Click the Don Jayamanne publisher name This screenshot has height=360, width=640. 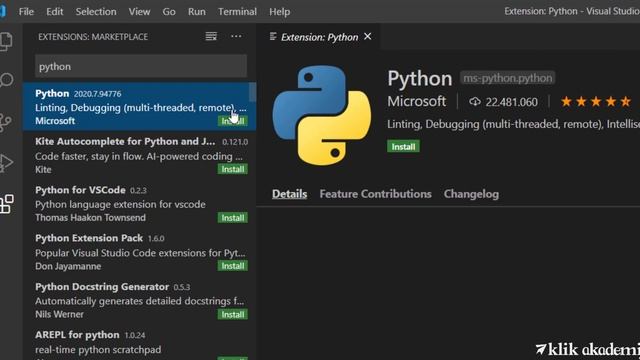(68, 266)
